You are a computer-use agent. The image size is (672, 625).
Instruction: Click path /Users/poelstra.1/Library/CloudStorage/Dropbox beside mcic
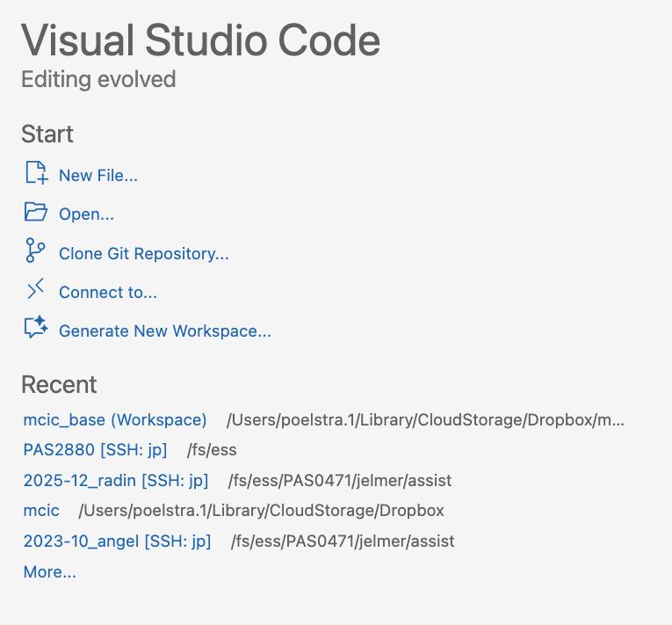pos(262,511)
